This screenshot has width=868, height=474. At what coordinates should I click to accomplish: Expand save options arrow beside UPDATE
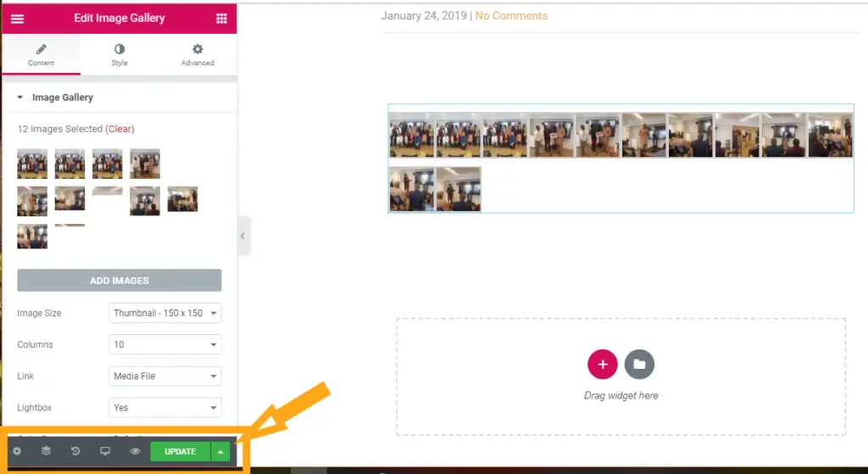click(220, 452)
